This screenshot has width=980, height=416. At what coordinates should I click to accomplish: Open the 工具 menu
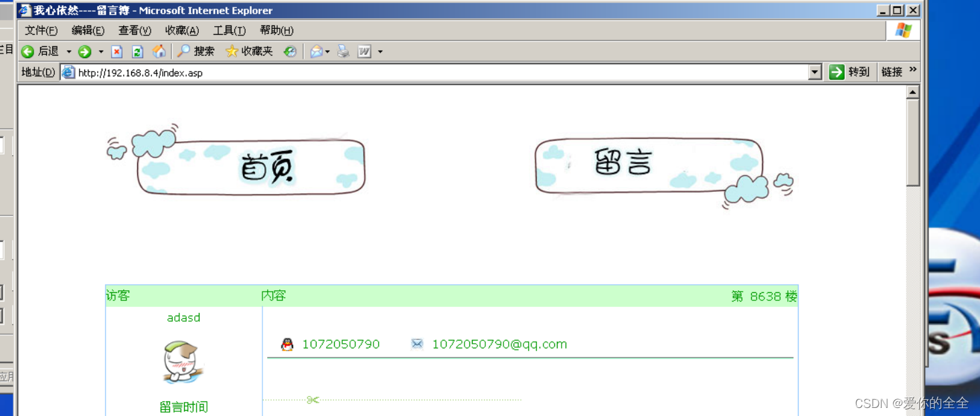(x=228, y=30)
